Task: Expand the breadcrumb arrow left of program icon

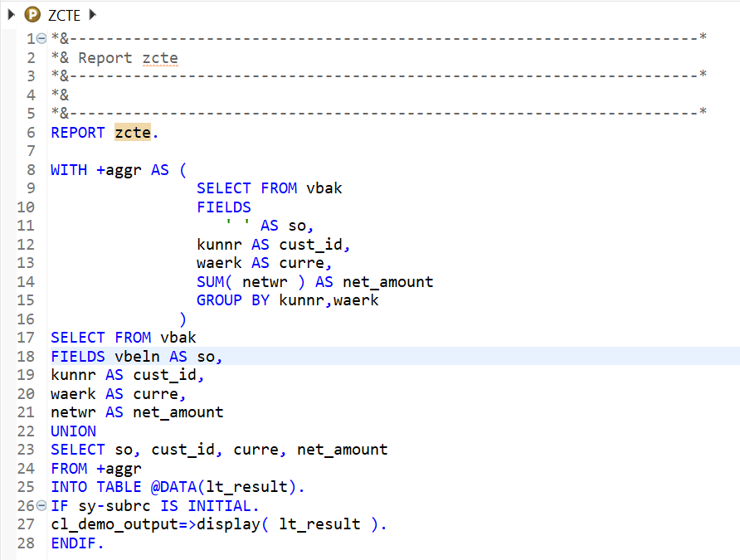Action: (x=12, y=14)
